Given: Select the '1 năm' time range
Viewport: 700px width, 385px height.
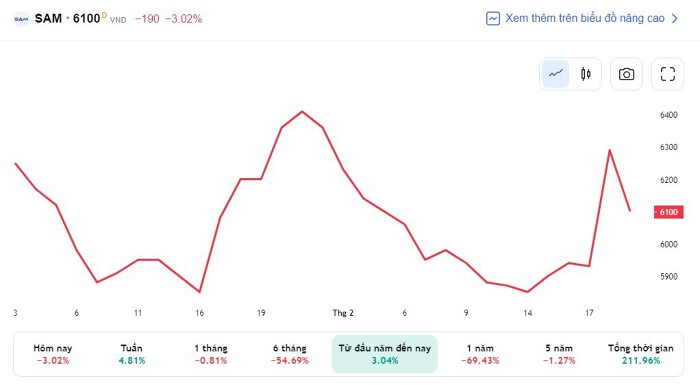Looking at the screenshot, I should tap(480, 354).
